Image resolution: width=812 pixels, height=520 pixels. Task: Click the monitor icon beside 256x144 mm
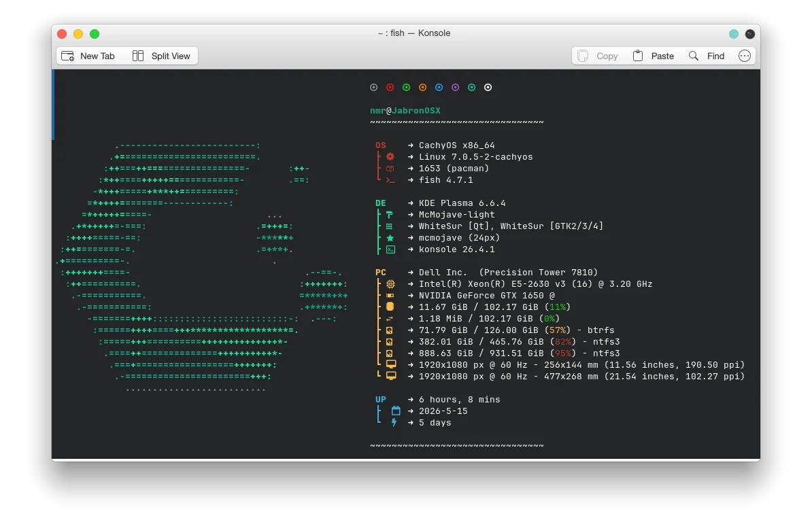(391, 365)
